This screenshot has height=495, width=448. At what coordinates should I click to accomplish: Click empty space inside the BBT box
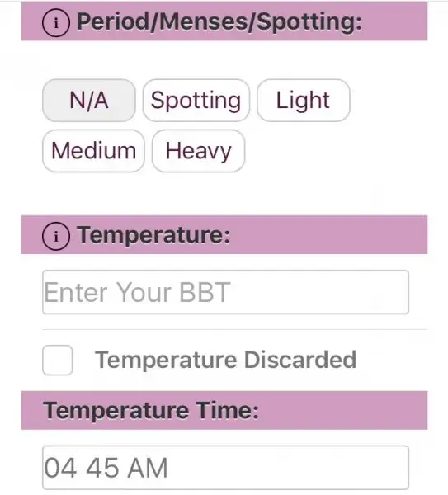point(318,292)
